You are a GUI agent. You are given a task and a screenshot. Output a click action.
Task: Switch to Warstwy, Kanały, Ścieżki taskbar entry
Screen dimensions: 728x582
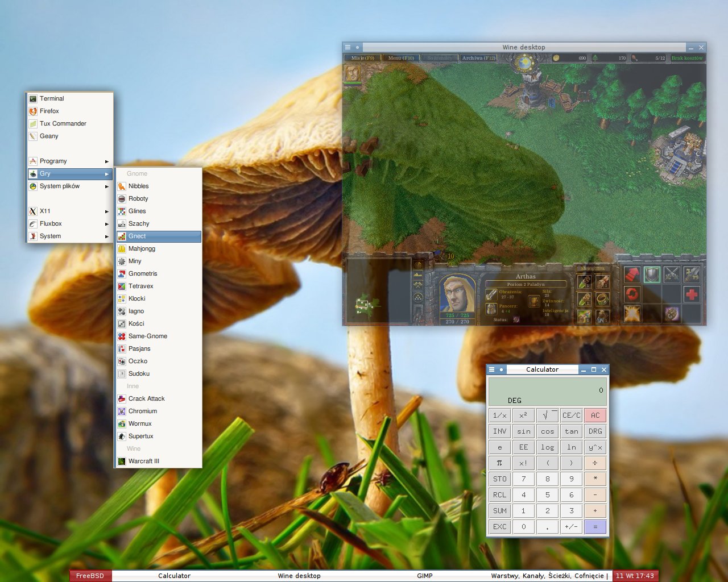coord(549,576)
